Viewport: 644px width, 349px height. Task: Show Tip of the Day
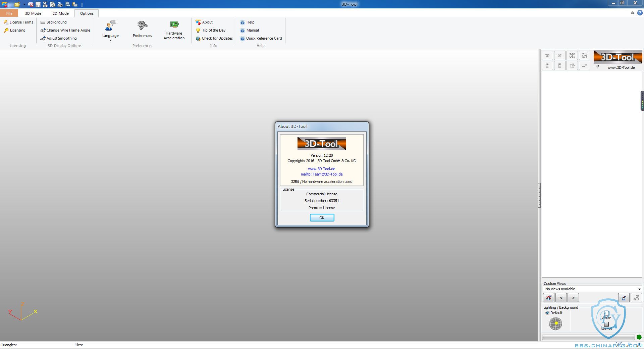pyautogui.click(x=211, y=30)
